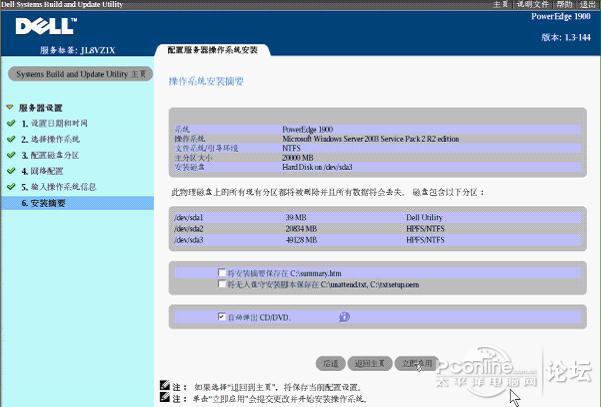Enable saving install summary to C:\summary.htm

click(222, 272)
